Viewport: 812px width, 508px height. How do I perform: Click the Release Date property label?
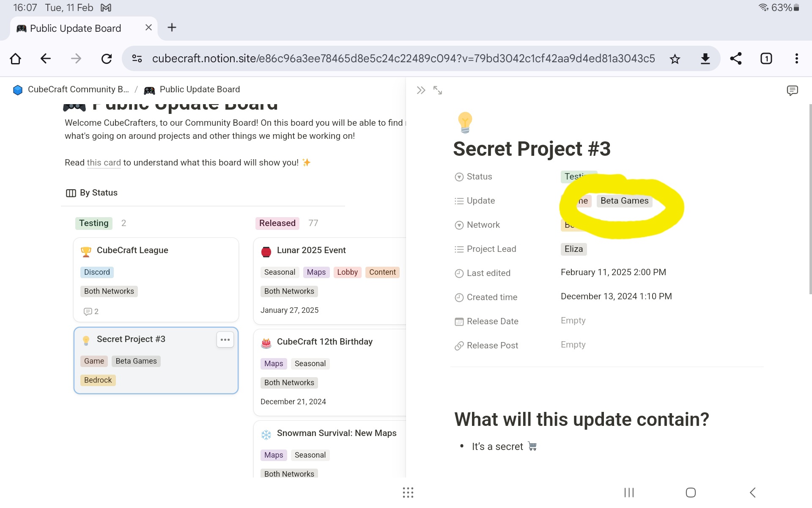coord(486,321)
